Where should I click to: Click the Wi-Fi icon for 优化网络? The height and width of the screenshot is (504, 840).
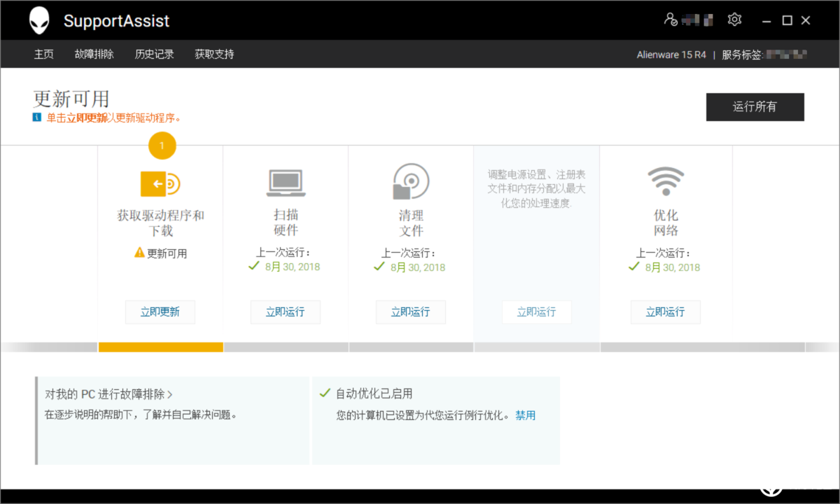coord(665,182)
